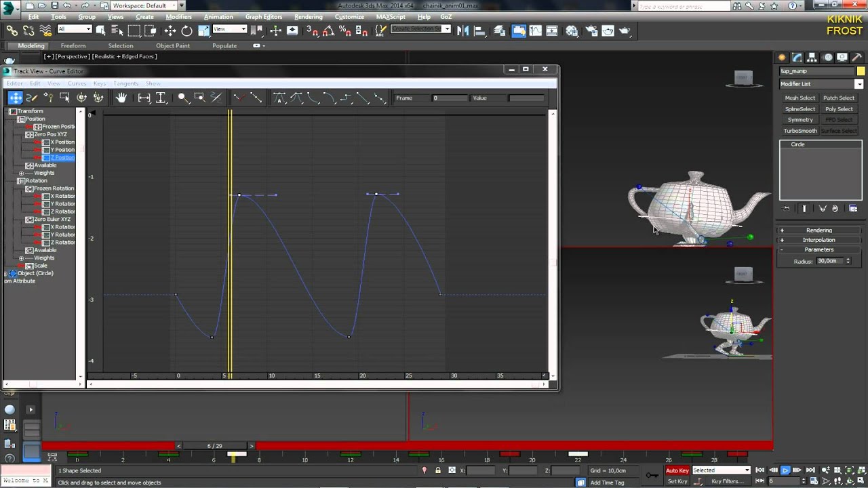Open the MAXScript menu

click(391, 17)
